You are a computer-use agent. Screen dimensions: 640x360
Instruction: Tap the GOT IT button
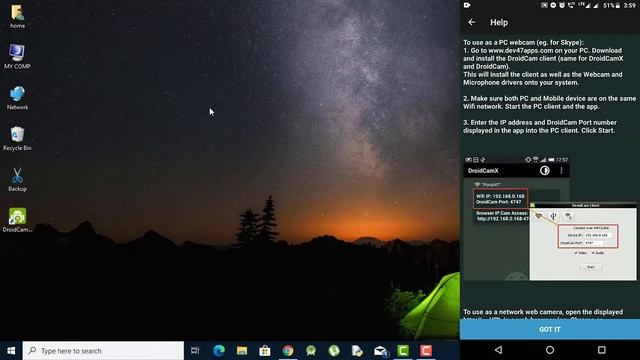point(550,329)
